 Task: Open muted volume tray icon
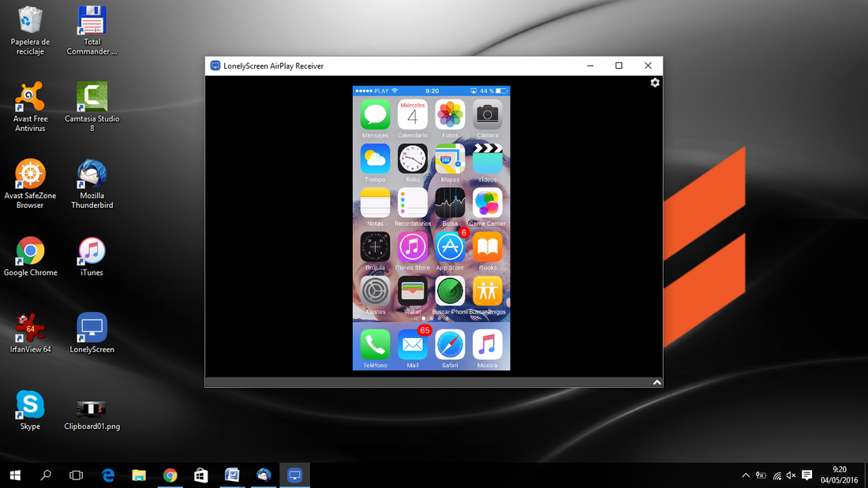coord(791,475)
